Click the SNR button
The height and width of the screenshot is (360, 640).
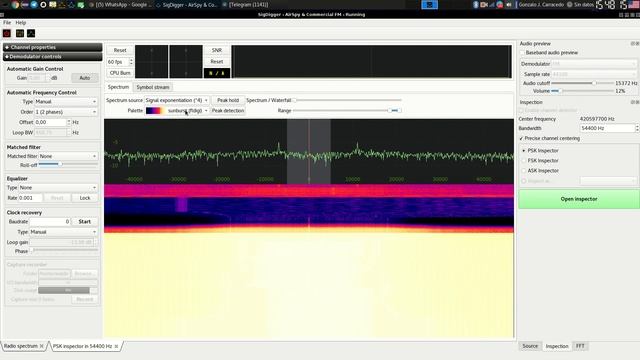(x=217, y=50)
